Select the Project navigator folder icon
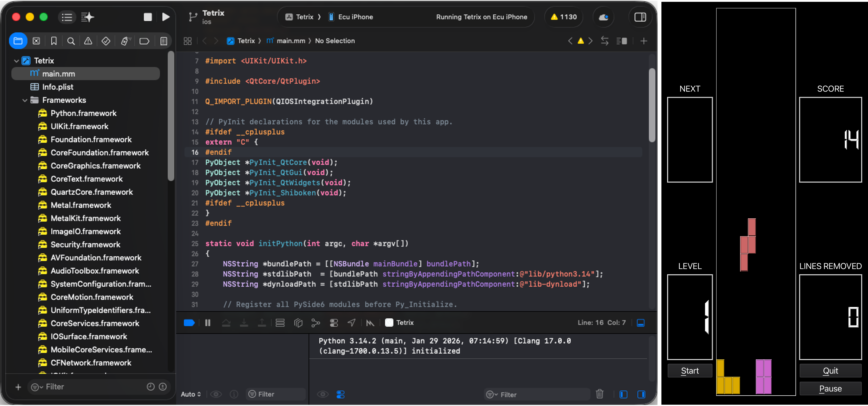Viewport: 868px width, 406px height. tap(18, 41)
